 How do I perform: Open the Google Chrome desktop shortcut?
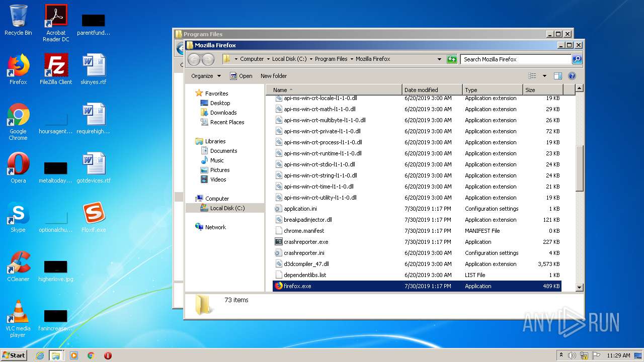tap(18, 122)
